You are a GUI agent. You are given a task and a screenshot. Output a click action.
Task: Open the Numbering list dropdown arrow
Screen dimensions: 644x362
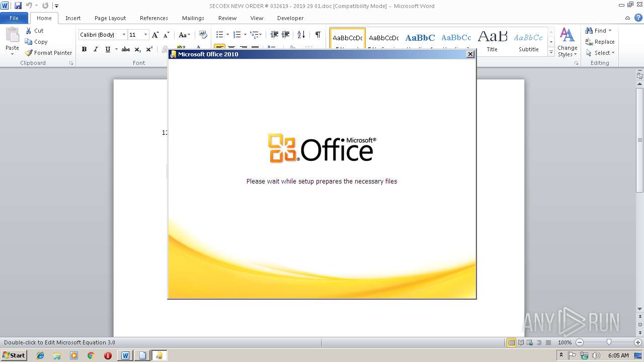coord(245,35)
